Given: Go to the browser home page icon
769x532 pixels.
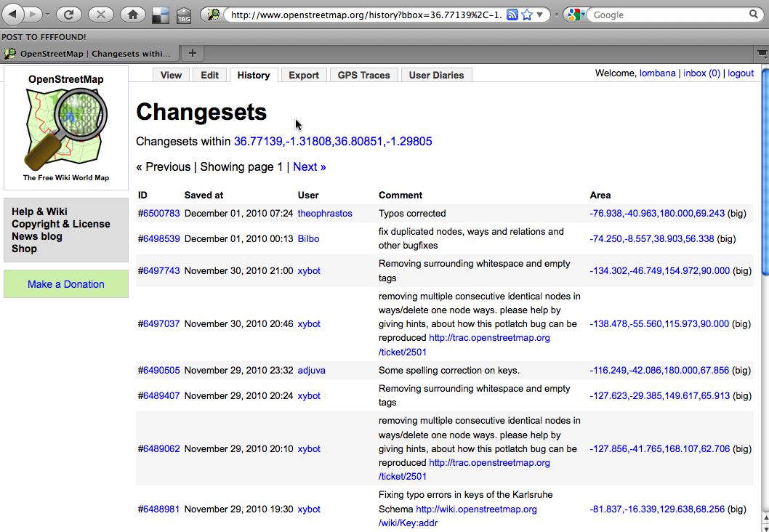Looking at the screenshot, I should click(x=132, y=15).
